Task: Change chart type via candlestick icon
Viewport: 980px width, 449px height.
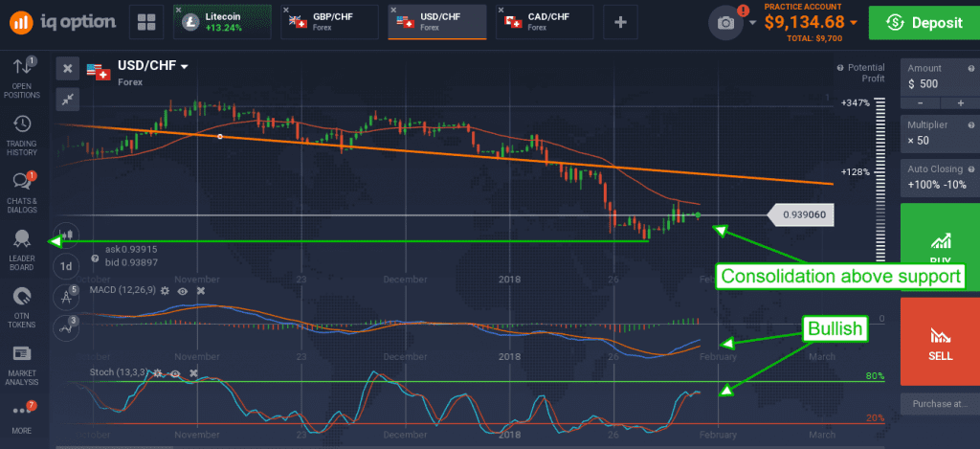Action: (x=66, y=236)
